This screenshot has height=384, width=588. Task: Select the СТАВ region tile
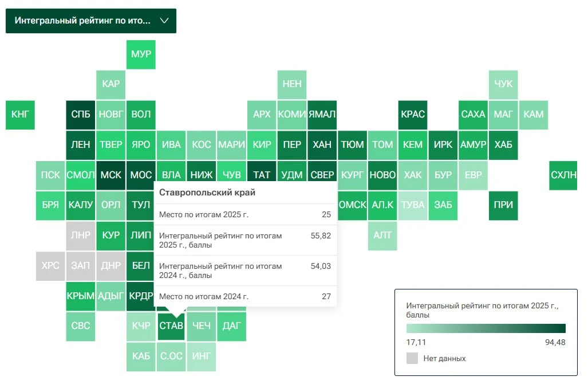pyautogui.click(x=171, y=326)
